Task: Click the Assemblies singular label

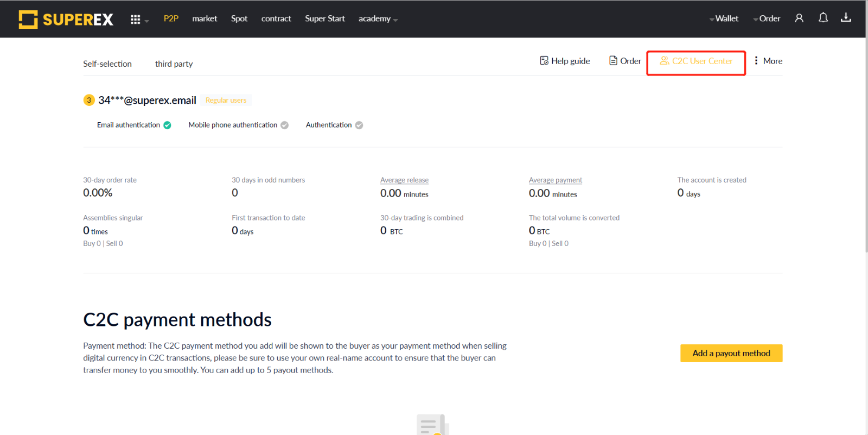Action: click(113, 218)
